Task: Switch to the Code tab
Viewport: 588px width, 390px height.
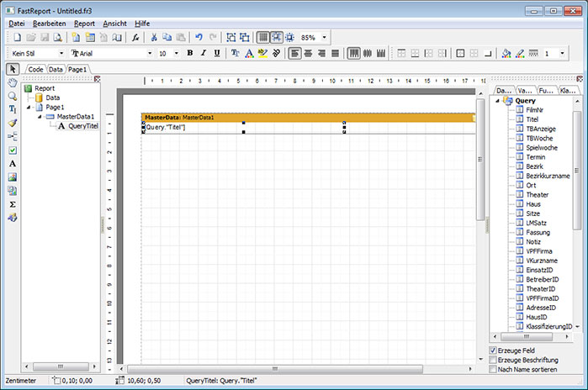Action: pyautogui.click(x=35, y=69)
